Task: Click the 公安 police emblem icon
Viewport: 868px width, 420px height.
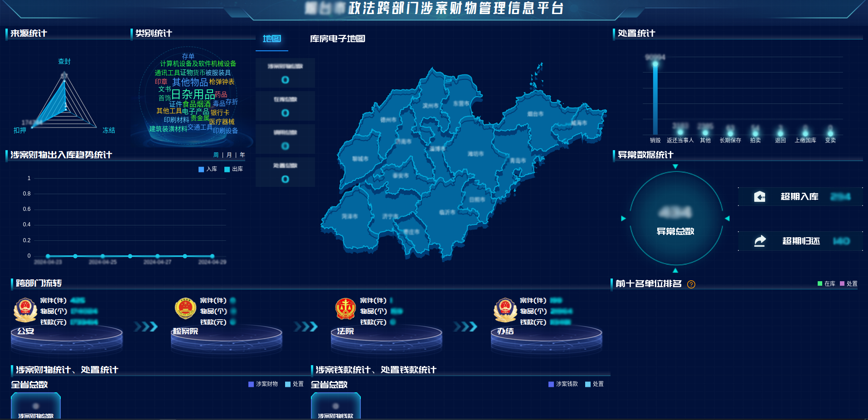Action: (25, 309)
